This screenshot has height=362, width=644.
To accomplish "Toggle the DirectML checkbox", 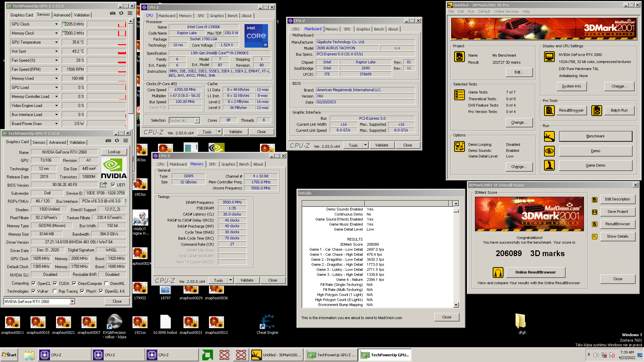I will (106, 283).
